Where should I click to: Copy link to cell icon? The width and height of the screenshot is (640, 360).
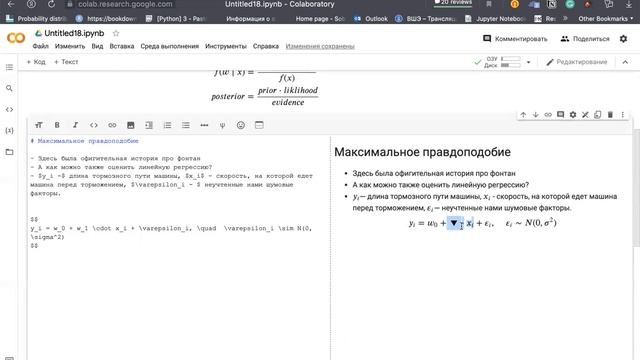point(548,115)
